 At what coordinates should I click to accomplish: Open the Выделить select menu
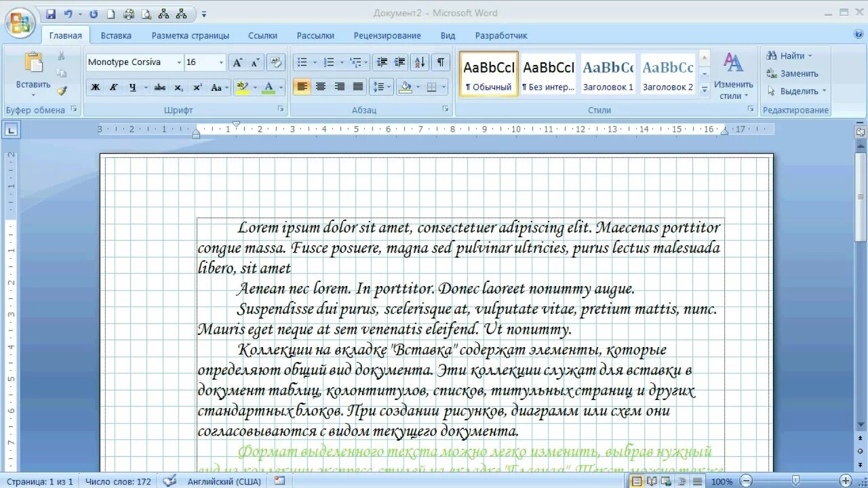[x=797, y=91]
